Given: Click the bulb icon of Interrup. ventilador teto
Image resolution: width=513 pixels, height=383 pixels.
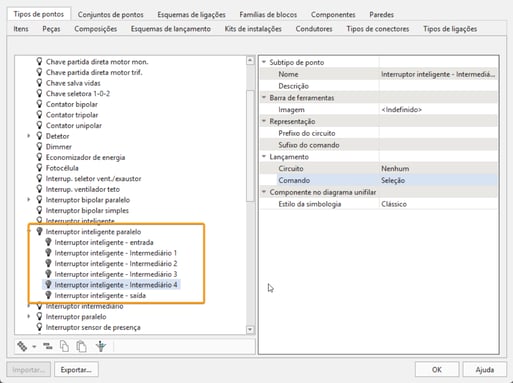Looking at the screenshot, I should [39, 189].
